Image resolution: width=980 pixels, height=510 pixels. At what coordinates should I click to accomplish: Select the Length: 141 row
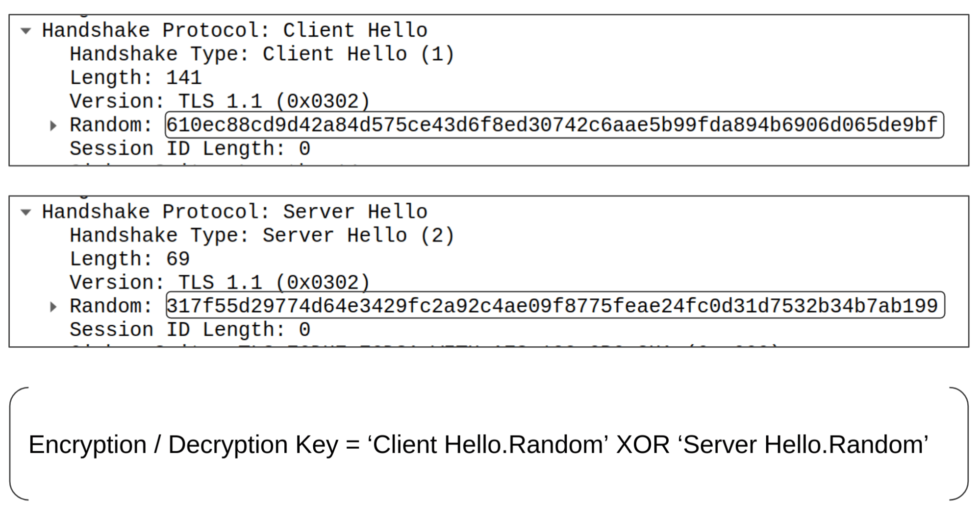coord(136,77)
